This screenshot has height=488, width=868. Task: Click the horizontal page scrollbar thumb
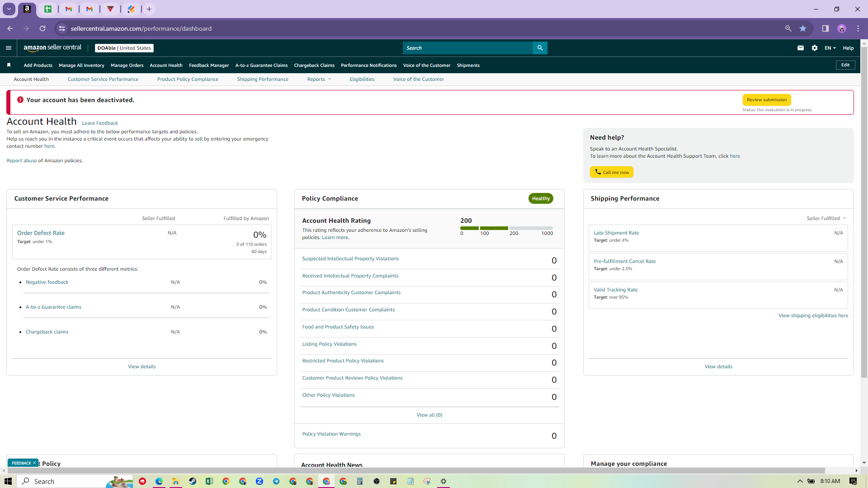point(416,471)
